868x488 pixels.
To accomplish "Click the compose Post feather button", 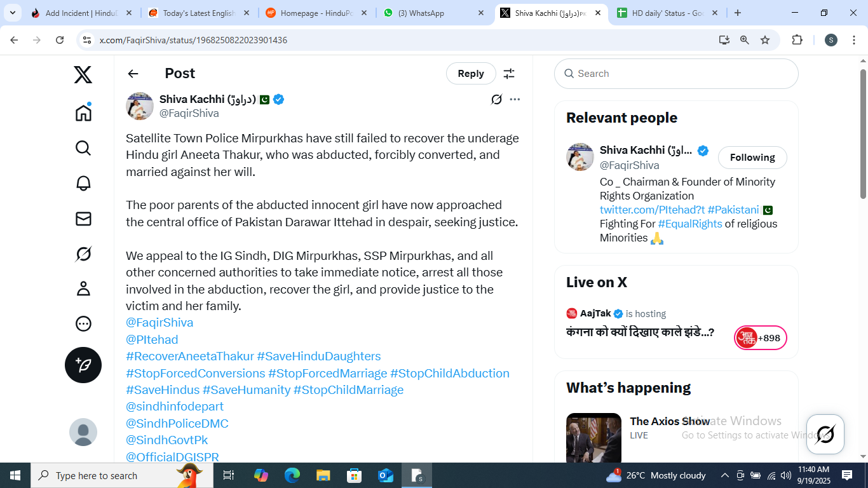I will (x=83, y=365).
